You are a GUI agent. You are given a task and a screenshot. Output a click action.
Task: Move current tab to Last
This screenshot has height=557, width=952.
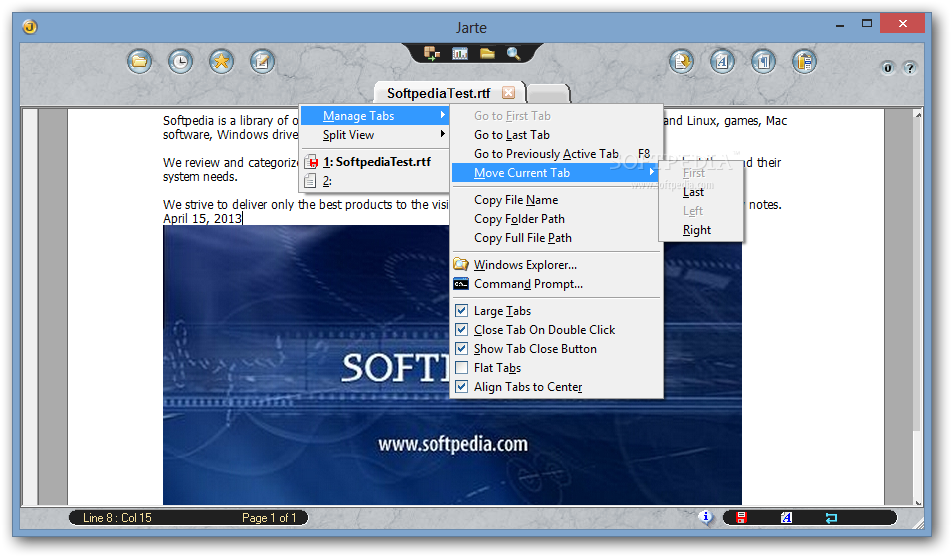tap(701, 192)
